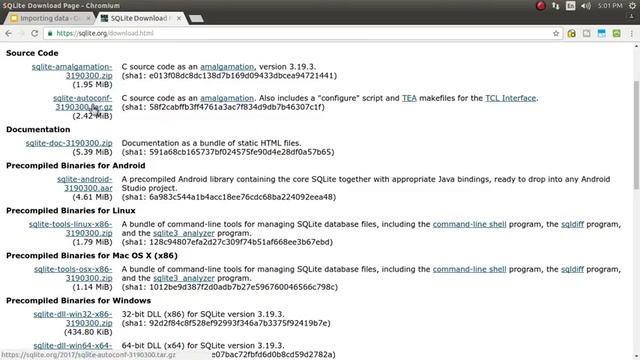
Task: Reload the SQLite download page
Action: 35,33
